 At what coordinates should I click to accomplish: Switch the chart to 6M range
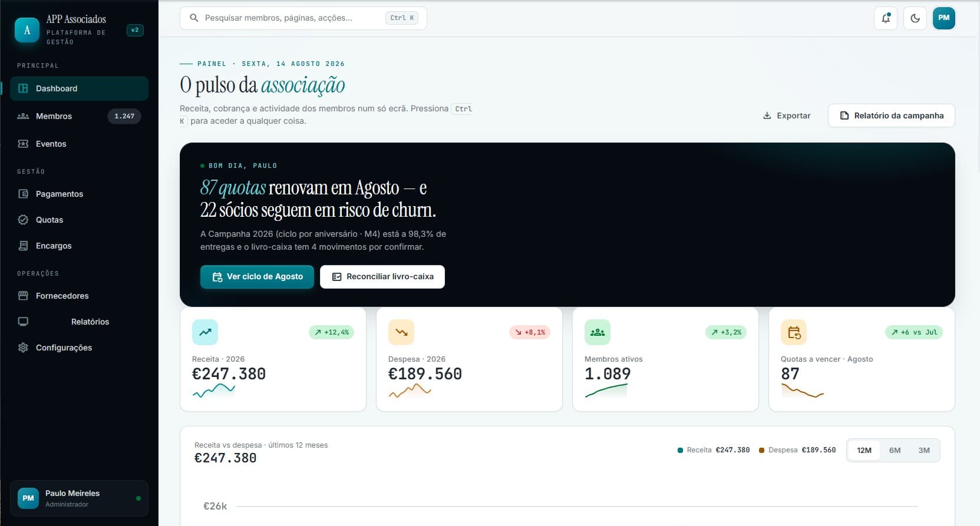895,451
